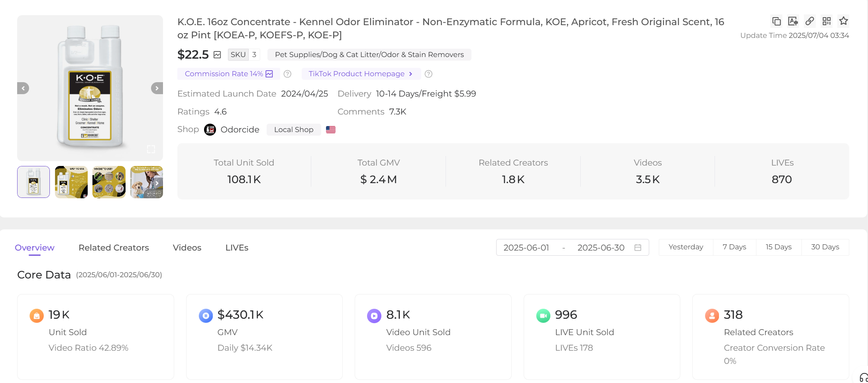
Task: Open the headset support icon
Action: [x=863, y=377]
